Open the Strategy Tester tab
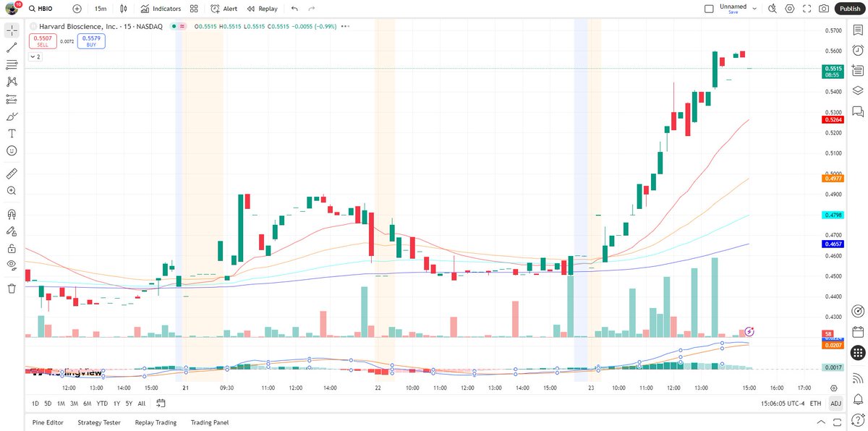 point(99,422)
